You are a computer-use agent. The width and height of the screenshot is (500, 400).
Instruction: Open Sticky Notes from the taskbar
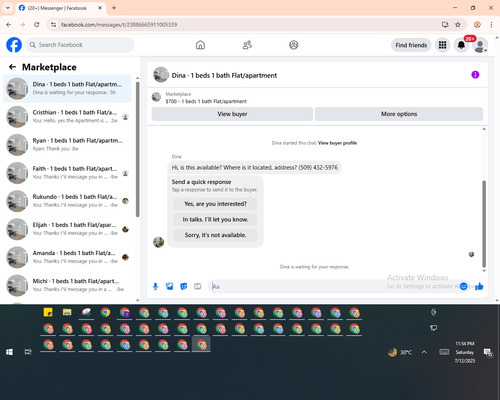48,313
